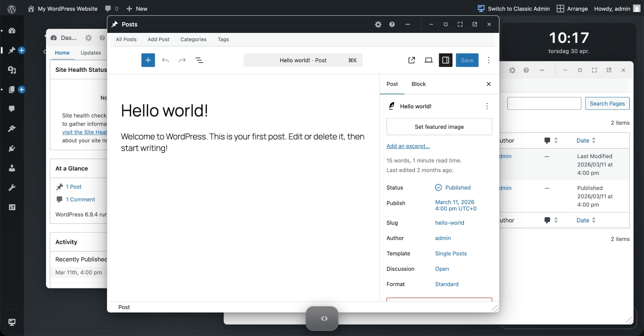The width and height of the screenshot is (644, 336).
Task: Click the comments bubble in admin bar
Action: click(x=112, y=9)
